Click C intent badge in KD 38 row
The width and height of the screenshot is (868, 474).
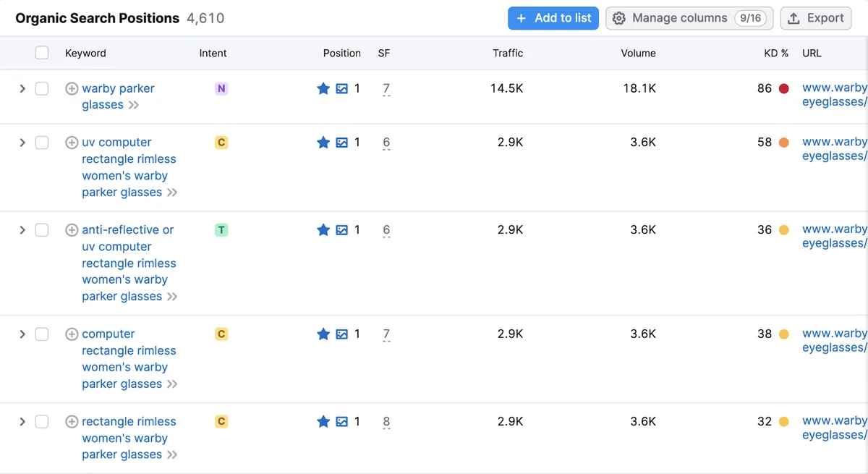click(221, 334)
